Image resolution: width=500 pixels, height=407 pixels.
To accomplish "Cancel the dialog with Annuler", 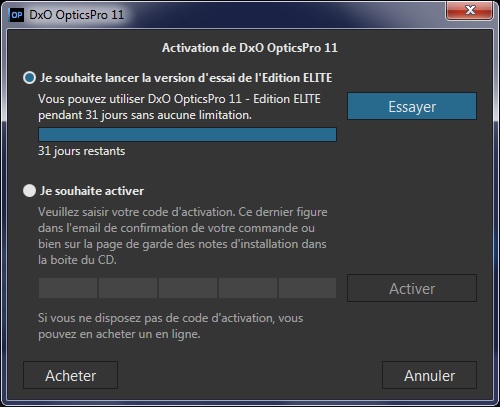I will point(429,375).
